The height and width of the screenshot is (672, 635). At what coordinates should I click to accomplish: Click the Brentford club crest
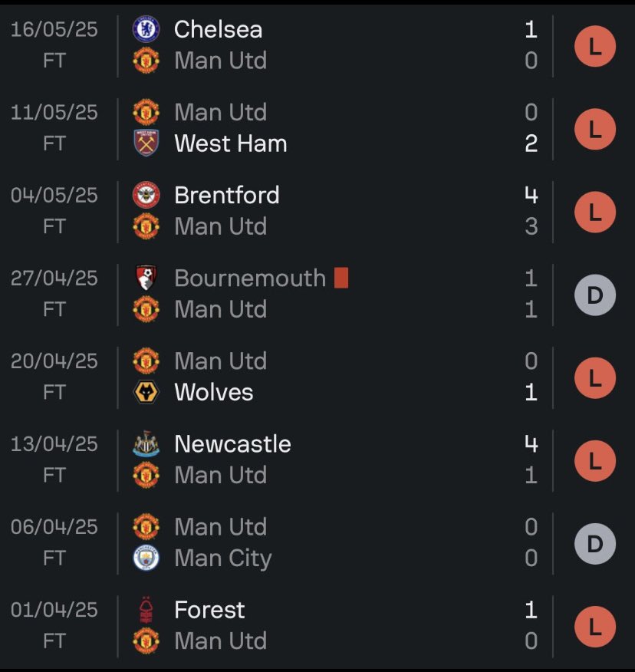click(x=146, y=195)
